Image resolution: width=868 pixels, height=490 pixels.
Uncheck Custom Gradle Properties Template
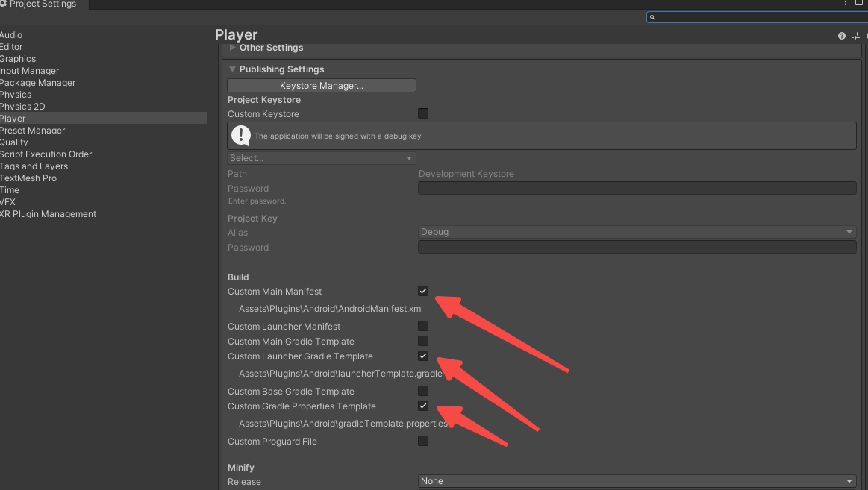point(423,406)
